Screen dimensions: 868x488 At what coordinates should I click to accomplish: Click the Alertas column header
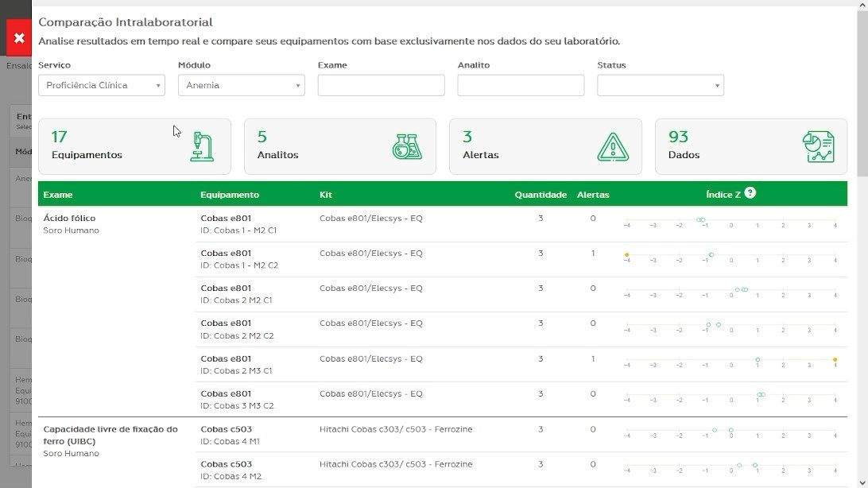click(x=593, y=195)
